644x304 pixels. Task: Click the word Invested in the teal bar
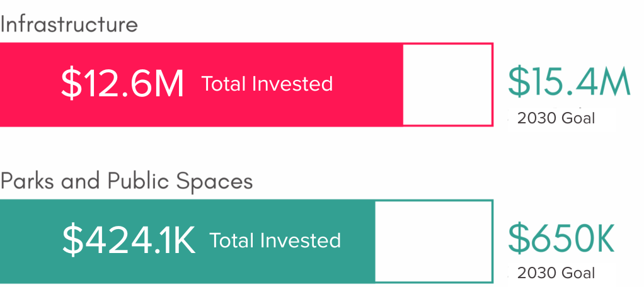pos(300,240)
